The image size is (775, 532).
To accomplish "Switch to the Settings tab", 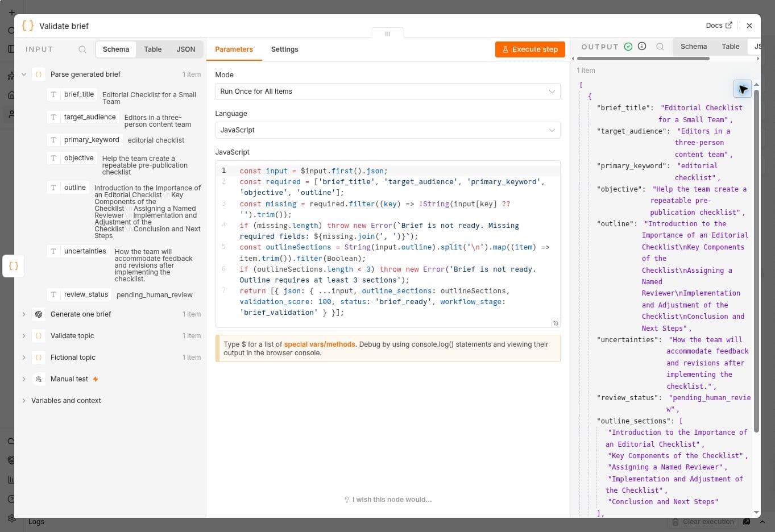I will 285,49.
